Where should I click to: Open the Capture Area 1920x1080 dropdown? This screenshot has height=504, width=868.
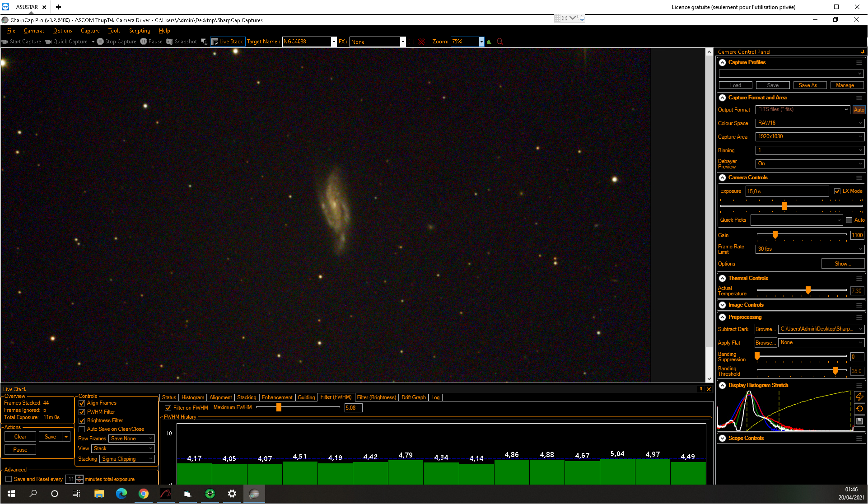[x=810, y=136]
